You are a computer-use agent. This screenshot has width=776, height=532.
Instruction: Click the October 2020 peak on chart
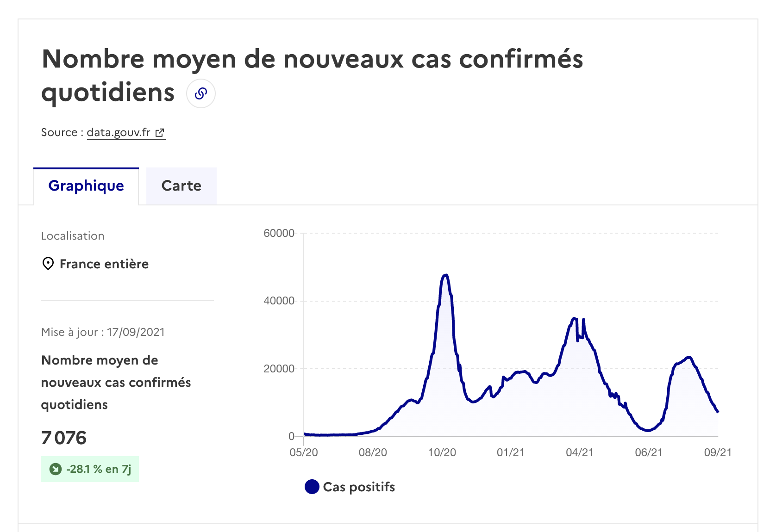pos(445,276)
